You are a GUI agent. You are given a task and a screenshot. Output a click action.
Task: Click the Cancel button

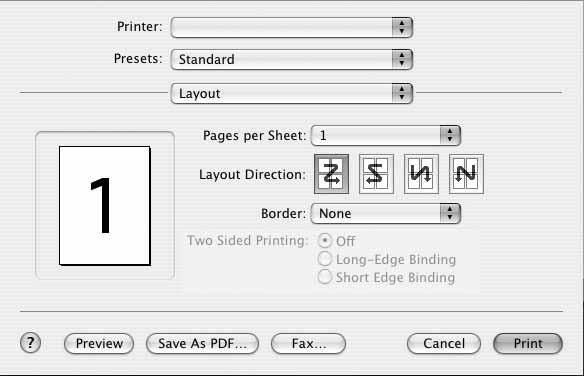pos(444,343)
